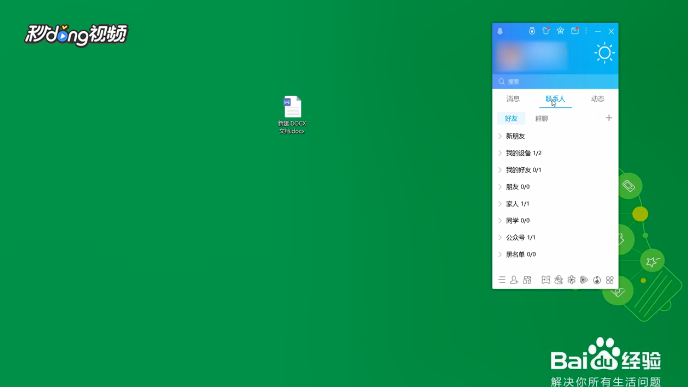This screenshot has height=387, width=688.
Task: Focus the 搜索 search field
Action: pyautogui.click(x=555, y=82)
